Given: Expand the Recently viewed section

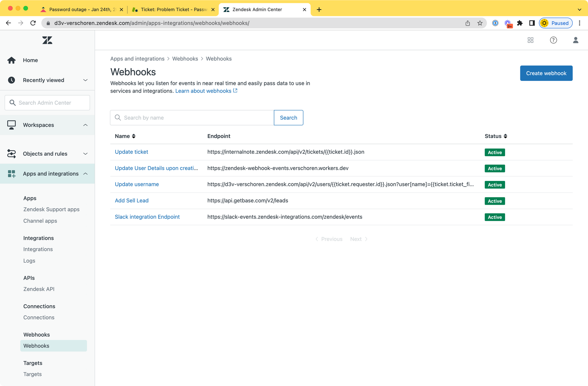Looking at the screenshot, I should coord(47,80).
